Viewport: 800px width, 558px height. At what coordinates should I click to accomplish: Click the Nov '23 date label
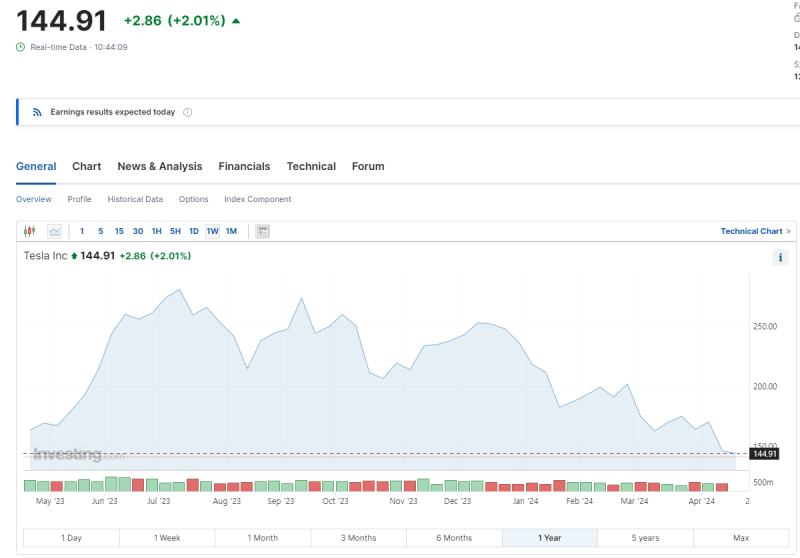(404, 501)
